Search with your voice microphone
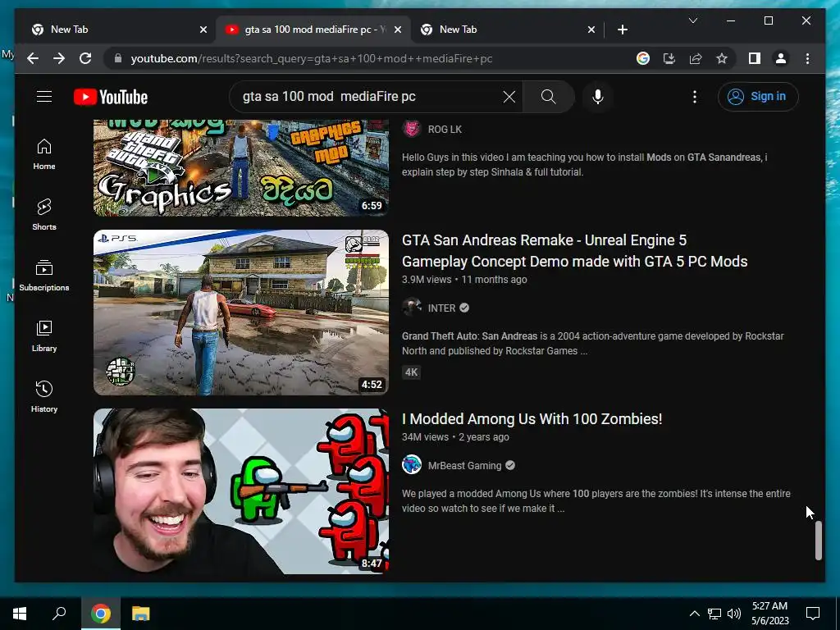840x630 pixels. pos(598,97)
